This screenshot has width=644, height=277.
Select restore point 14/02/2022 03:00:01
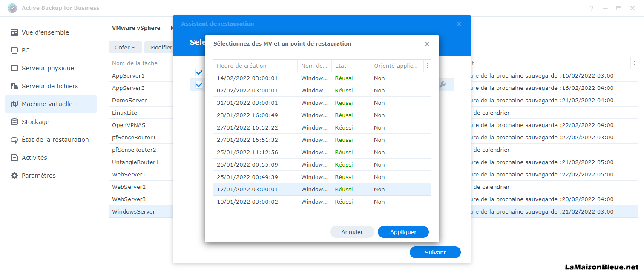point(322,78)
